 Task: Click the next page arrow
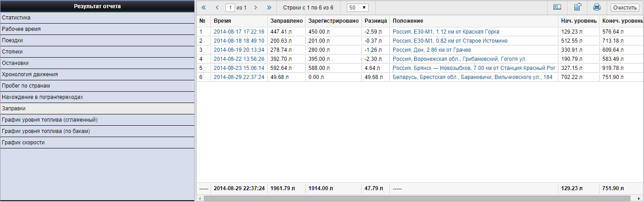tap(256, 8)
